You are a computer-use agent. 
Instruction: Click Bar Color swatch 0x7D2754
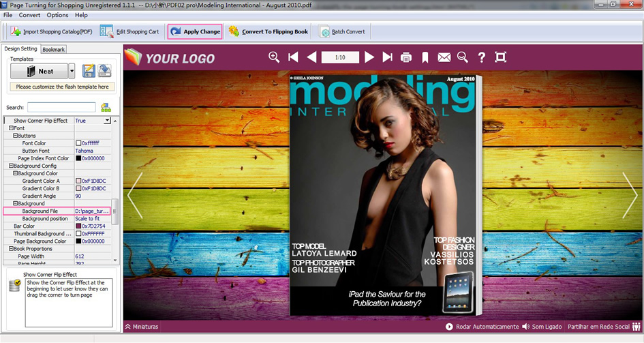(x=78, y=226)
